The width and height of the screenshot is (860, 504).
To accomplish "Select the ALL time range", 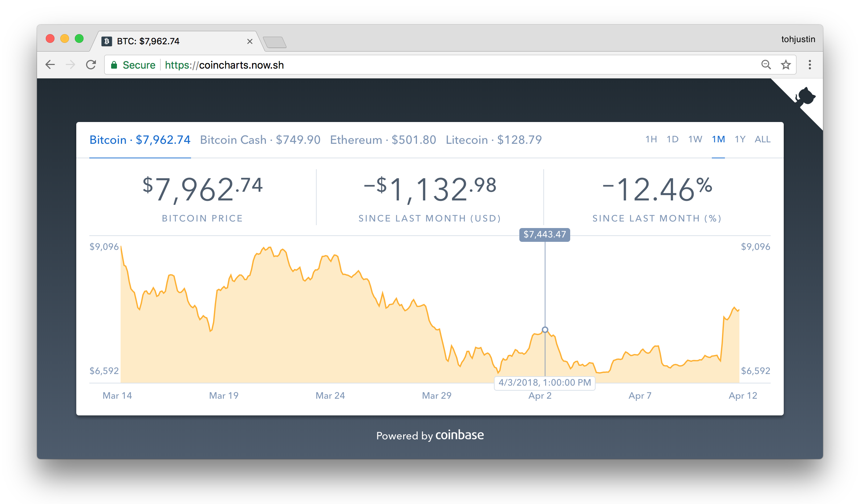I will (x=762, y=139).
